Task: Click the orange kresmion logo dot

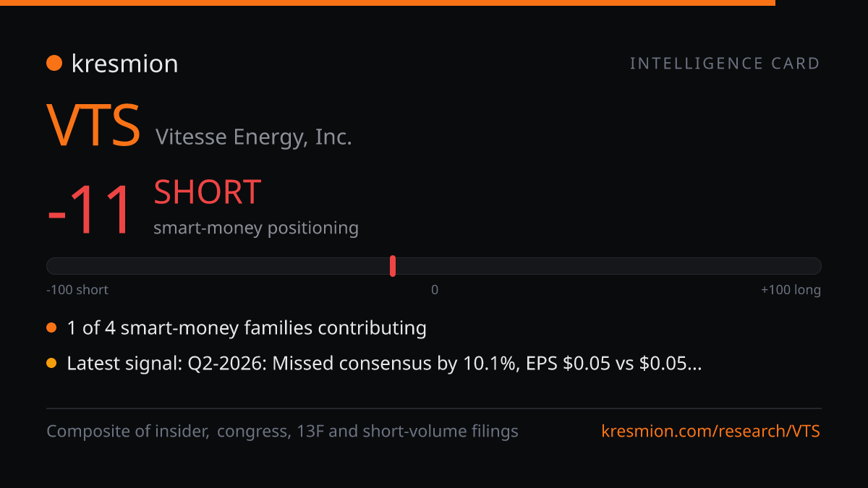Action: click(54, 64)
